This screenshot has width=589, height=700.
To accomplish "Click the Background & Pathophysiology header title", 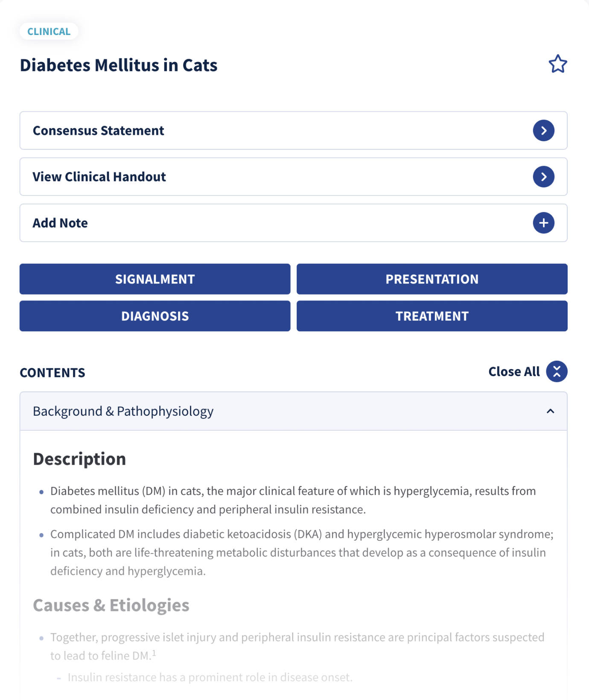I will coord(123,411).
